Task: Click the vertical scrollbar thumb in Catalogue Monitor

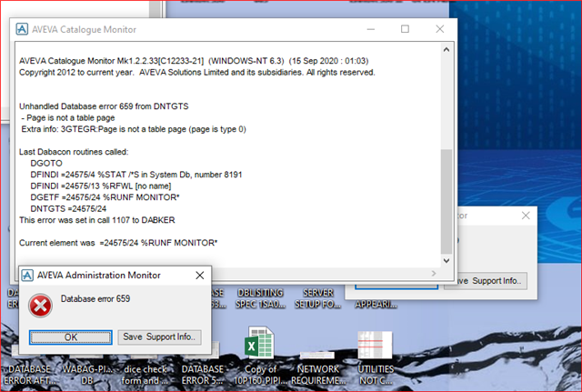Action: (x=447, y=201)
